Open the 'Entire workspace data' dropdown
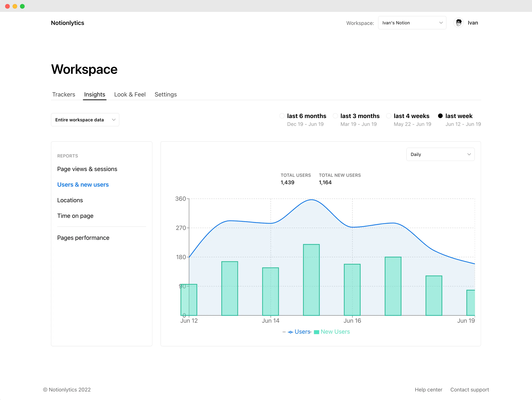Viewport: 532px width, 400px height. tap(85, 120)
